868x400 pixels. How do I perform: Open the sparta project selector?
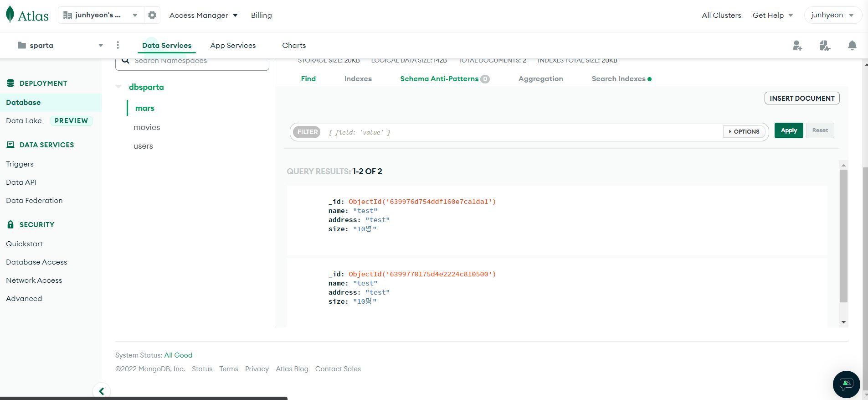pos(60,45)
